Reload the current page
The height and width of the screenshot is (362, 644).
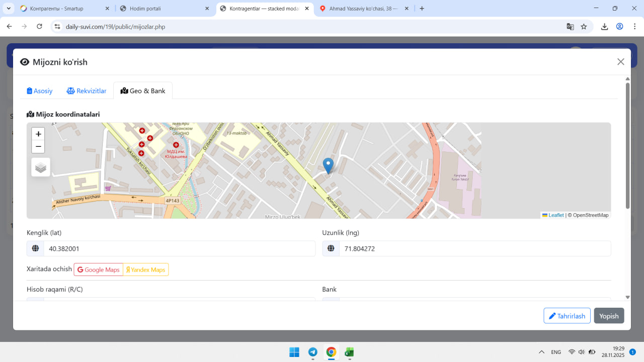click(39, 27)
